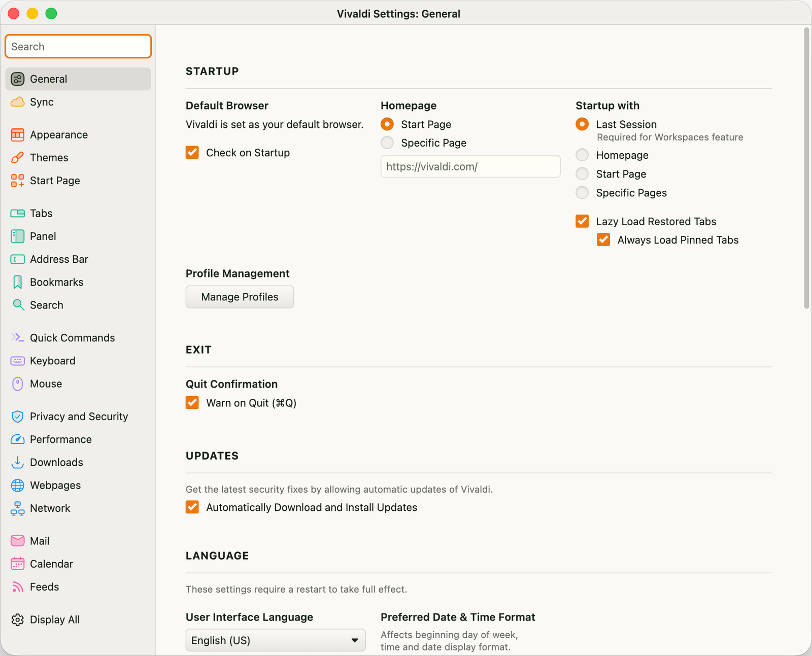This screenshot has height=656, width=812.
Task: Select the Quick Commands chevron icon
Action: point(18,338)
